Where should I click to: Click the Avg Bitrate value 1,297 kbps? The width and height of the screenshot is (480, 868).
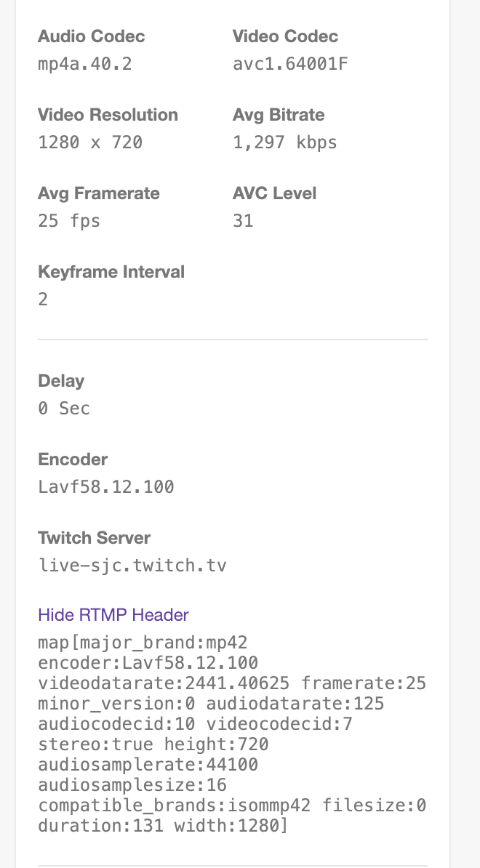pos(284,142)
